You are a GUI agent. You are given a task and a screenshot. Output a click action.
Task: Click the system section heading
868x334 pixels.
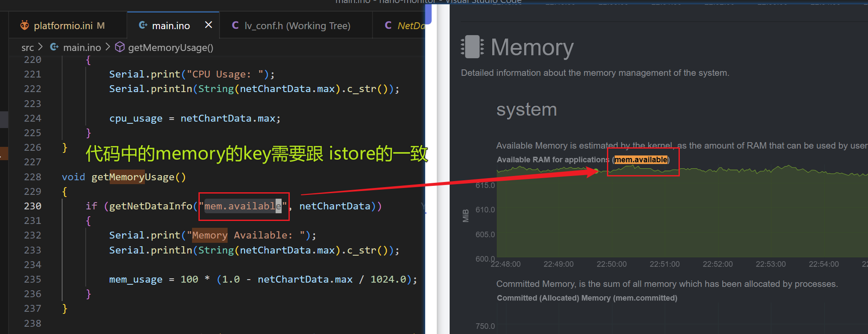click(526, 110)
